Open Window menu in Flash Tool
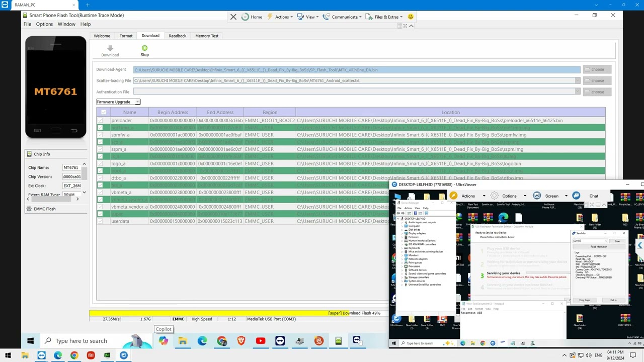644x362 pixels. click(x=66, y=24)
